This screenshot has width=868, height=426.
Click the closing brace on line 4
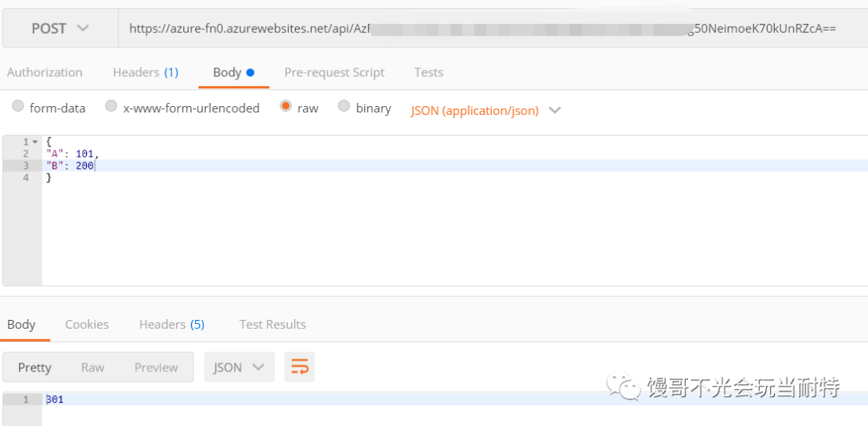click(x=49, y=178)
